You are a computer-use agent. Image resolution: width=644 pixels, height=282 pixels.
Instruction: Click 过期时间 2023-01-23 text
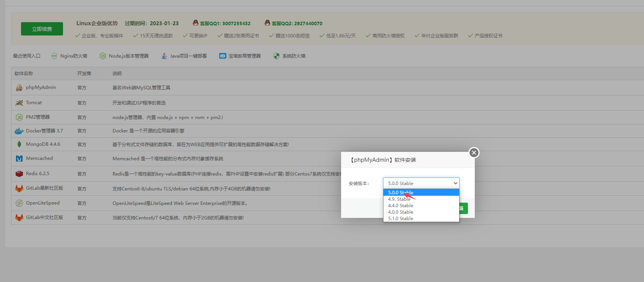(152, 23)
